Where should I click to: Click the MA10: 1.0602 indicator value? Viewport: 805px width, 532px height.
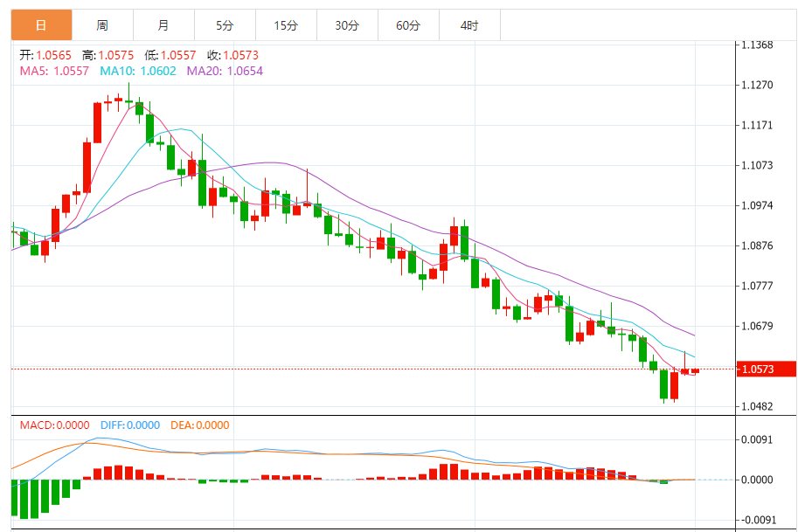(x=137, y=71)
